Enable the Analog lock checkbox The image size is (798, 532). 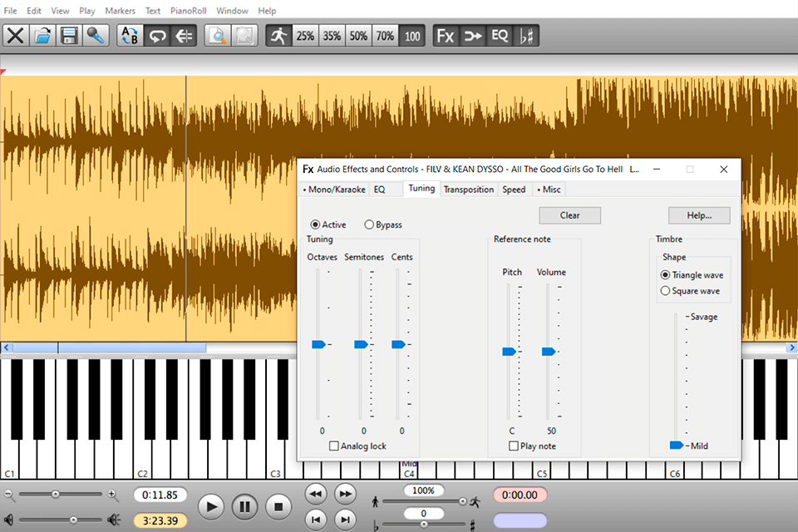pyautogui.click(x=333, y=446)
